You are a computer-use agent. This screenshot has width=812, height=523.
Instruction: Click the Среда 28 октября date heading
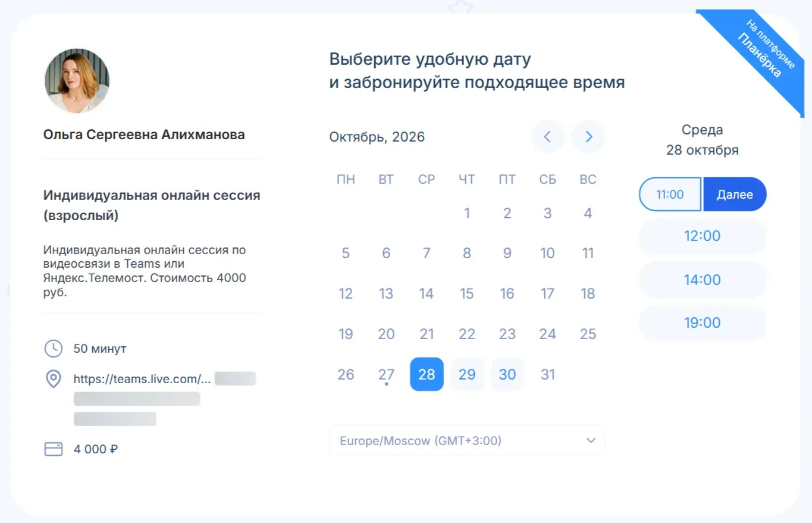click(703, 140)
